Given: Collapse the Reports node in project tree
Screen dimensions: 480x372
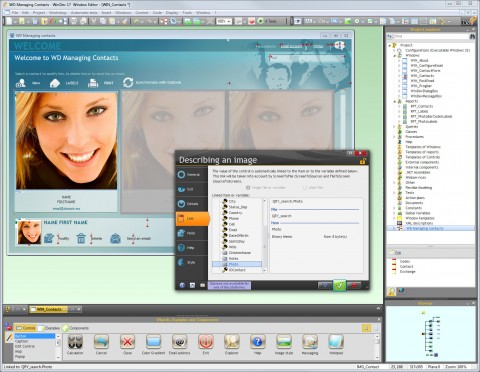Looking at the screenshot, I should pyautogui.click(x=395, y=101).
